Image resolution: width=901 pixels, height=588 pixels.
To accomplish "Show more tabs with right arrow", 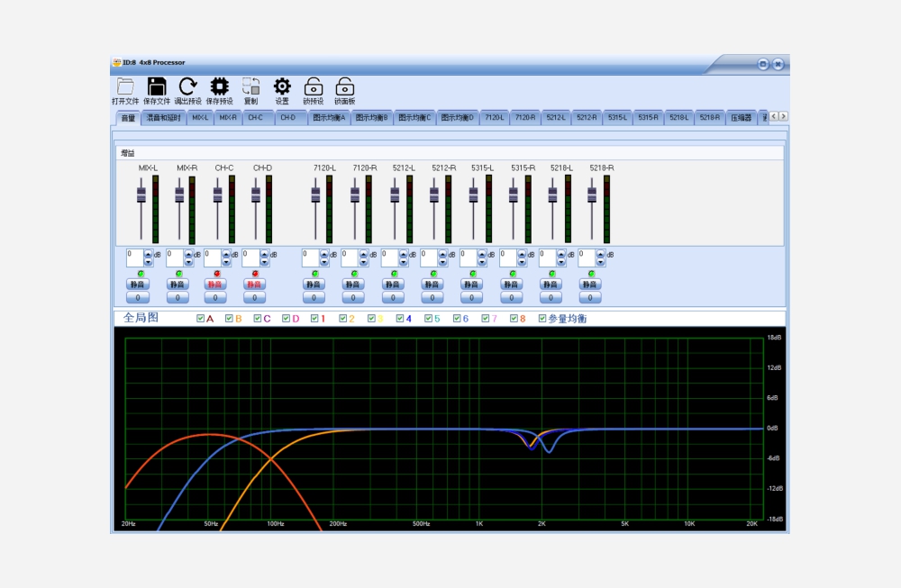I will pos(783,116).
